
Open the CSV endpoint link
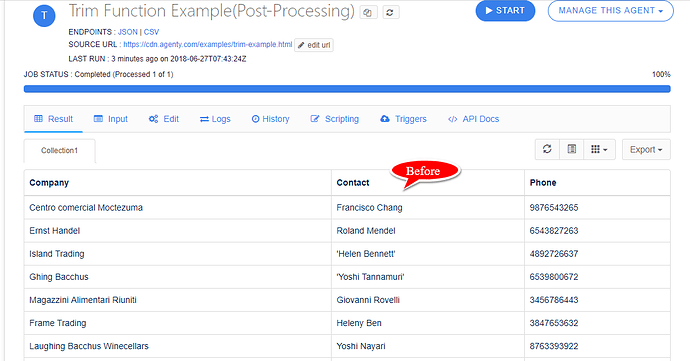151,32
